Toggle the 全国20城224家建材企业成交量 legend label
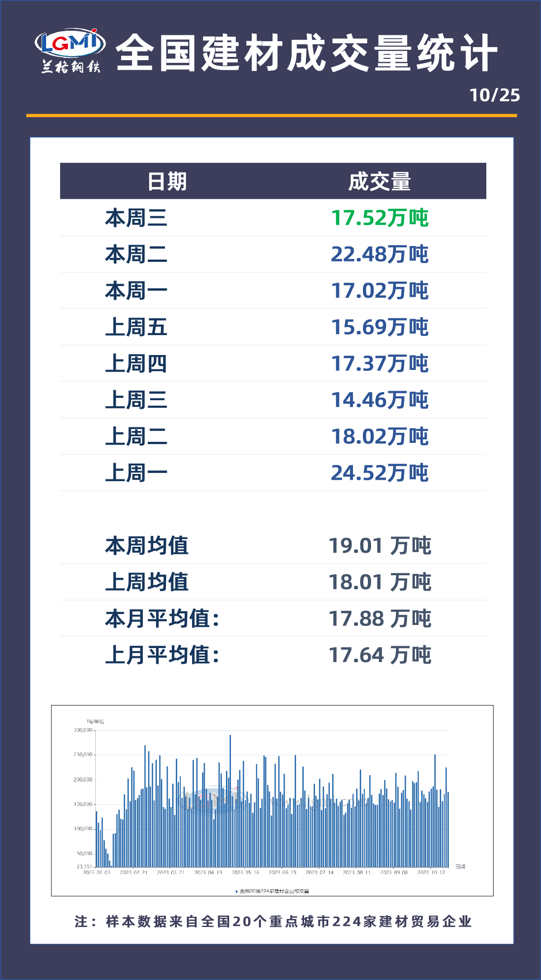The width and height of the screenshot is (541, 980). tap(274, 891)
